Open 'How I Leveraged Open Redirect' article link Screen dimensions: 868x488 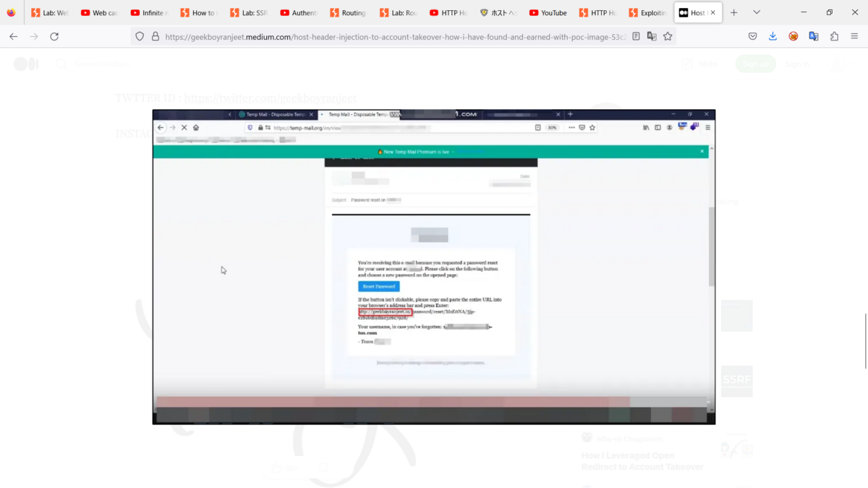[642, 461]
